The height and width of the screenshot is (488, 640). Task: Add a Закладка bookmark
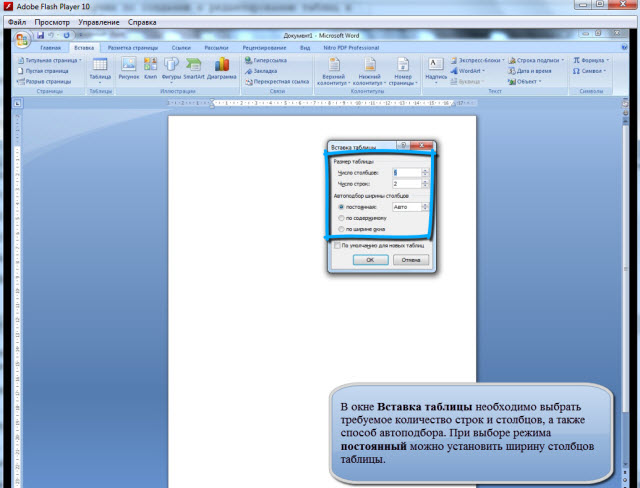[261, 71]
